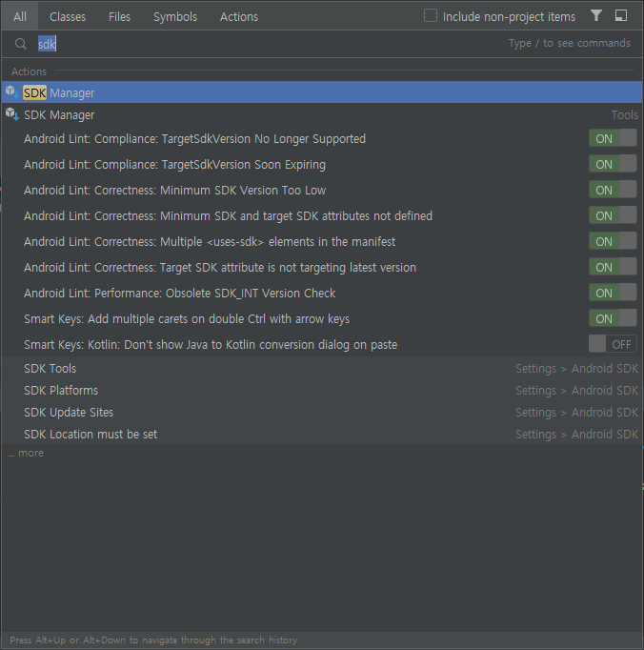Enable Include non-project items checkbox

point(431,16)
